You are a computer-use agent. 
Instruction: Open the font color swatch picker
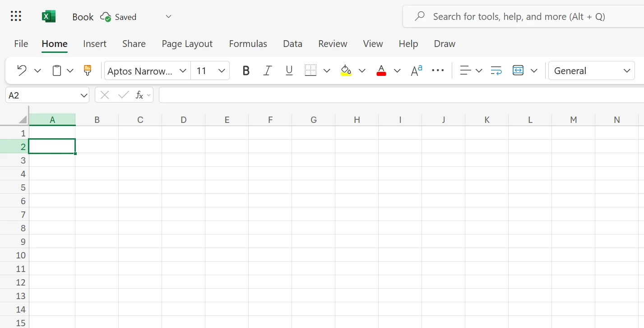(x=397, y=70)
